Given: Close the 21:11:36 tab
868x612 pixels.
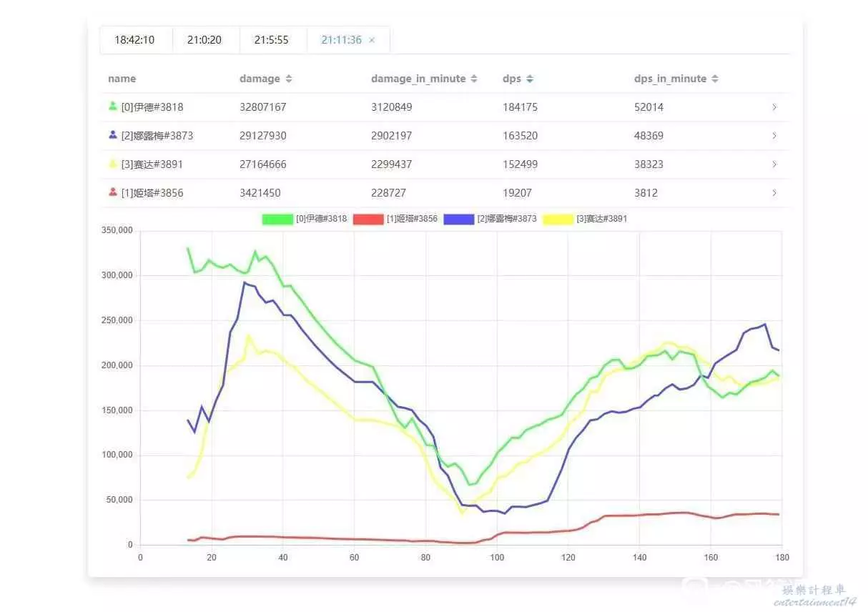Looking at the screenshot, I should coord(372,40).
